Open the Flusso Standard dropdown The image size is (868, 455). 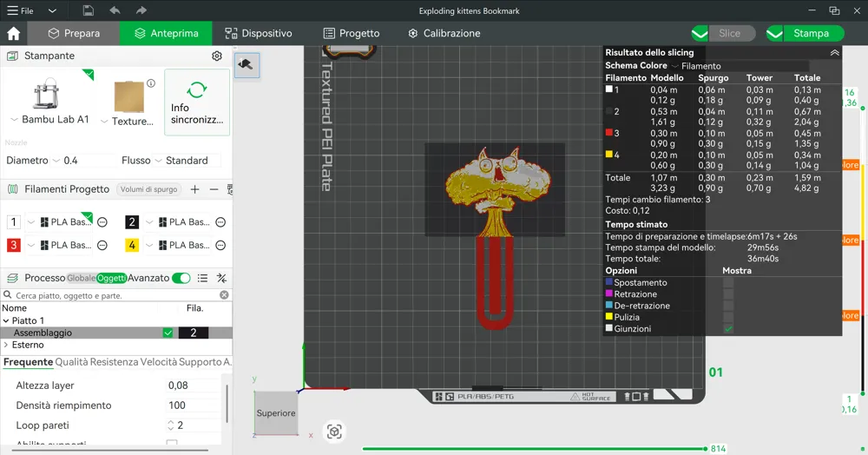click(186, 161)
